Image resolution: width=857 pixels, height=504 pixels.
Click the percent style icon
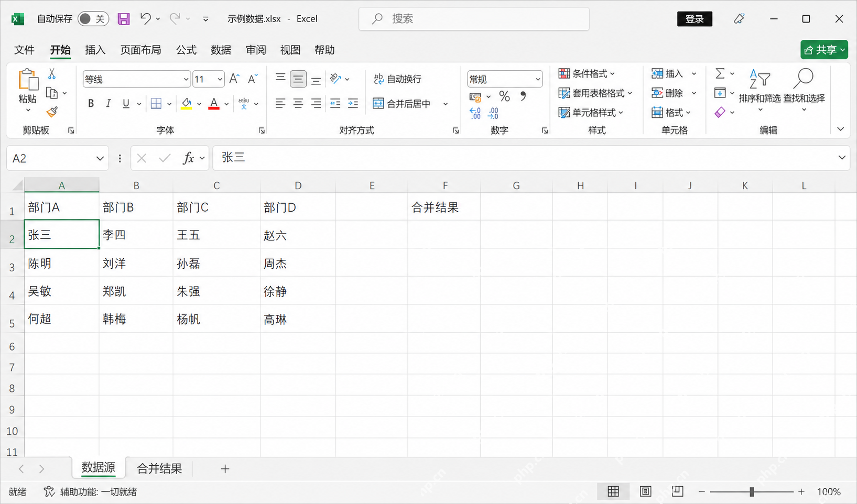(x=504, y=96)
